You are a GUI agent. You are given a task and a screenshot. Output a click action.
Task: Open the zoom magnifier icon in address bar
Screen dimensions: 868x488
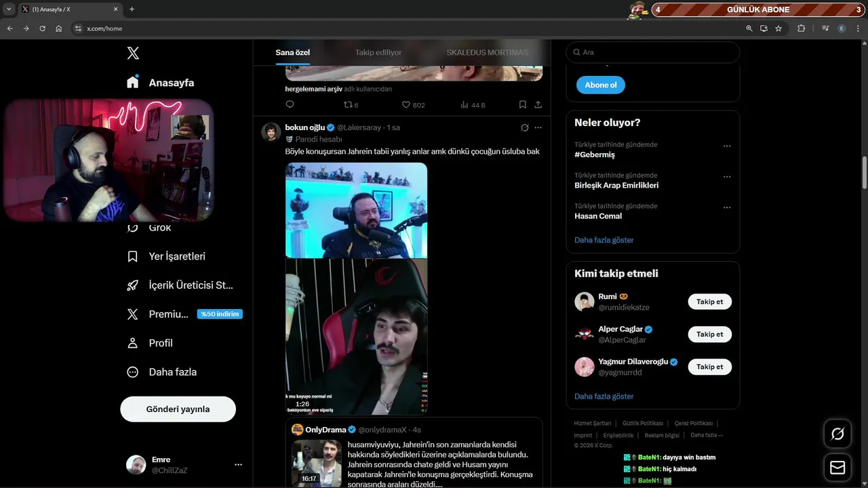click(x=749, y=28)
